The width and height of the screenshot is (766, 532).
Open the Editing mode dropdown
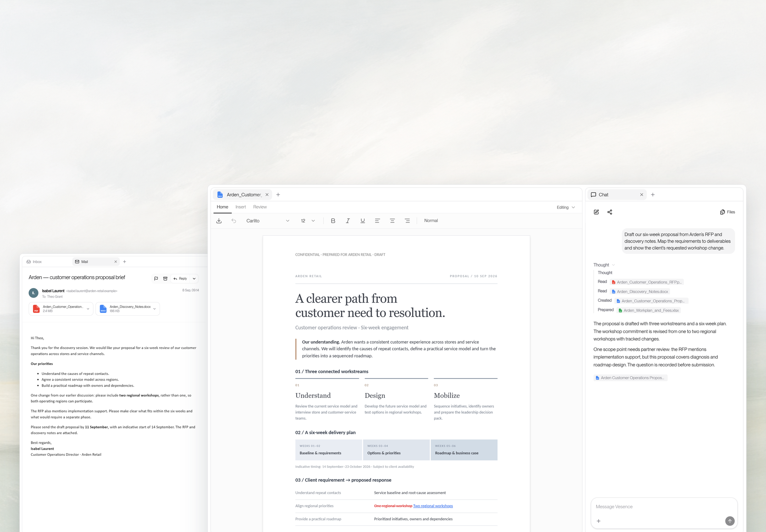point(566,207)
